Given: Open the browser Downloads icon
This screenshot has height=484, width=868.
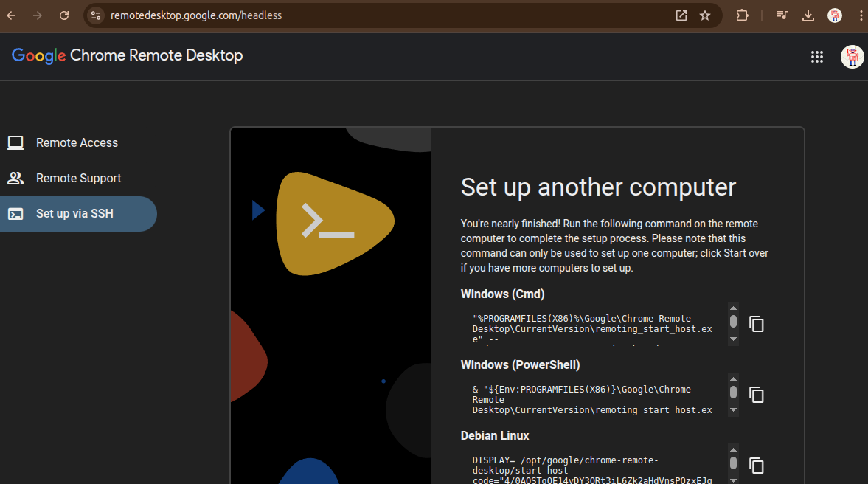Looking at the screenshot, I should [x=808, y=15].
